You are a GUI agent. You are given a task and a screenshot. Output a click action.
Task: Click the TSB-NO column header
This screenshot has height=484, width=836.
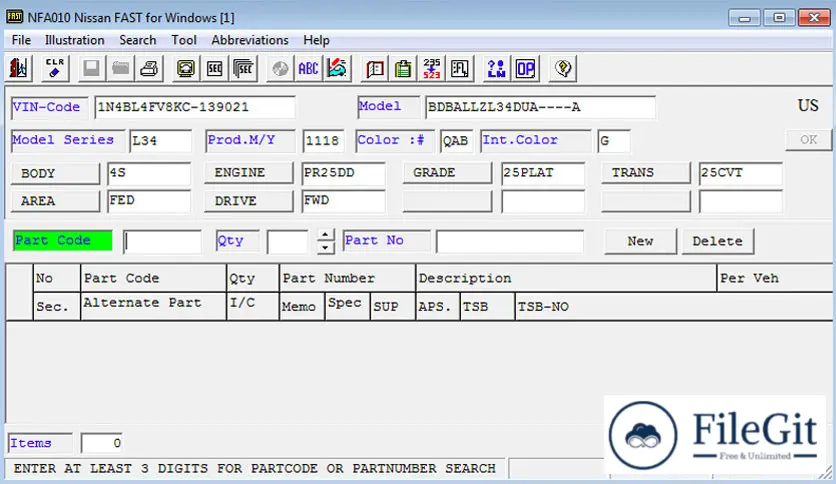[x=673, y=306]
